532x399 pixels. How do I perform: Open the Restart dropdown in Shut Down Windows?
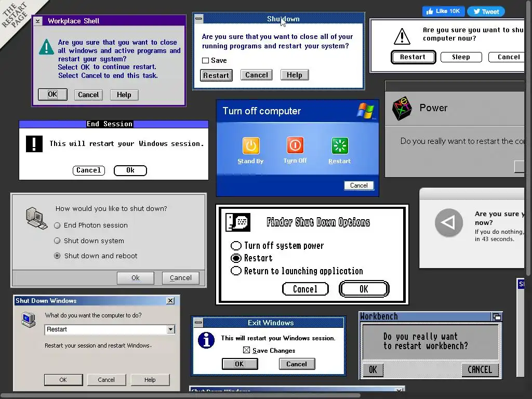point(170,329)
